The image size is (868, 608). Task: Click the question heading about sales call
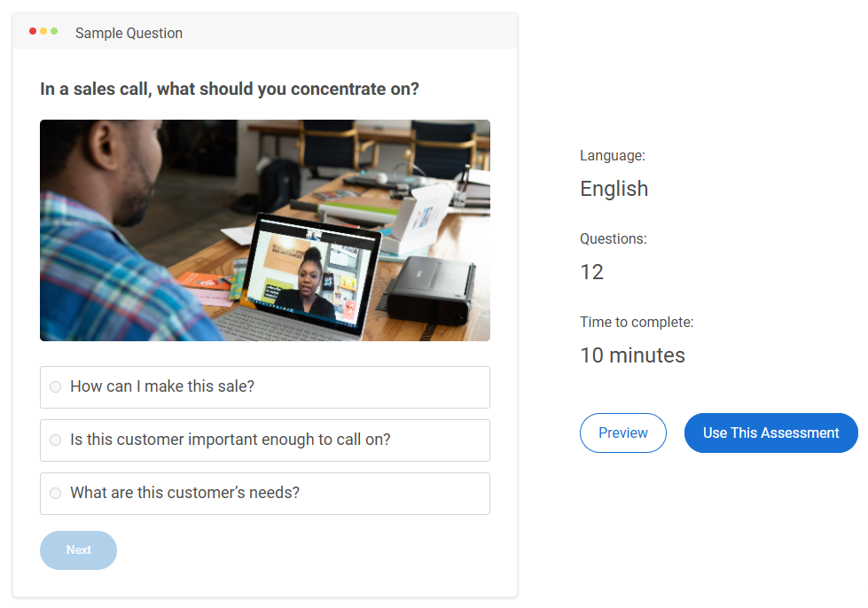[229, 89]
